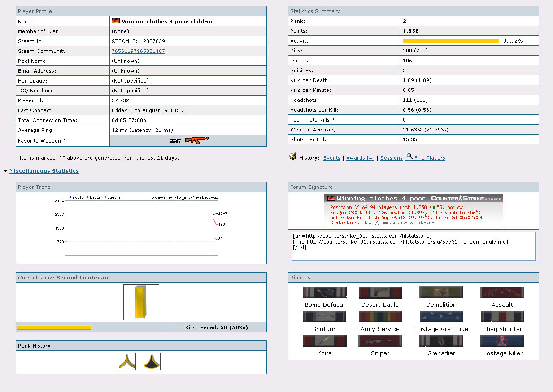Image resolution: width=553 pixels, height=392 pixels.
Task: Open the Awards [4] history link
Action: (360, 158)
